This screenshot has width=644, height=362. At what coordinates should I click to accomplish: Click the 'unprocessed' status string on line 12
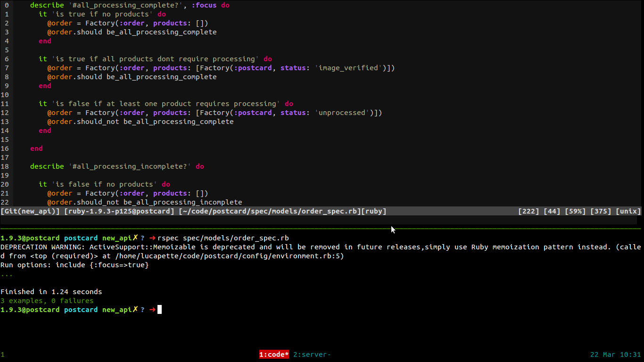pos(342,113)
